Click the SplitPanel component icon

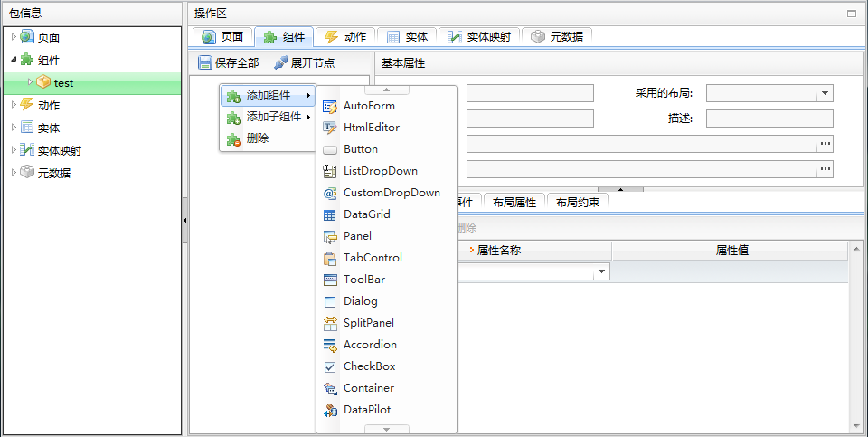pyautogui.click(x=330, y=323)
